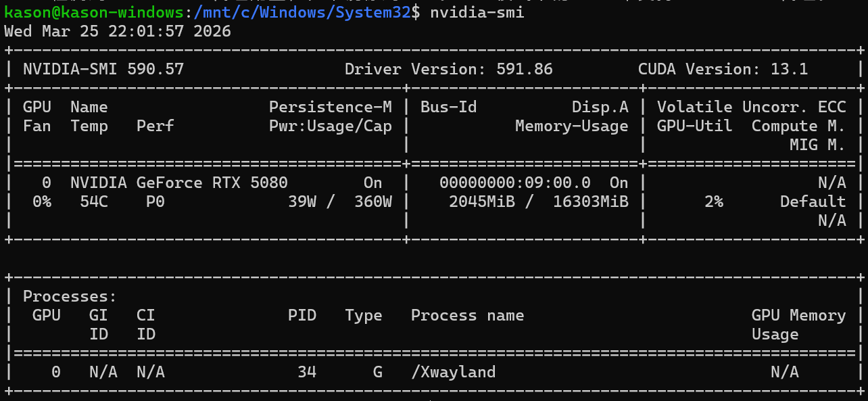Click the memory used '2045MiB'
The height and width of the screenshot is (401, 868).
pyautogui.click(x=482, y=202)
